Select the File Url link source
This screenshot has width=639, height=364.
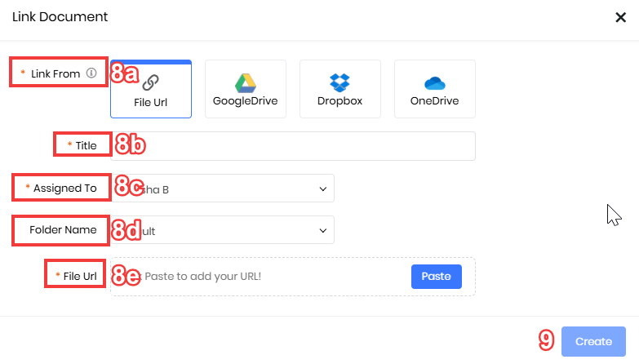[x=151, y=89]
